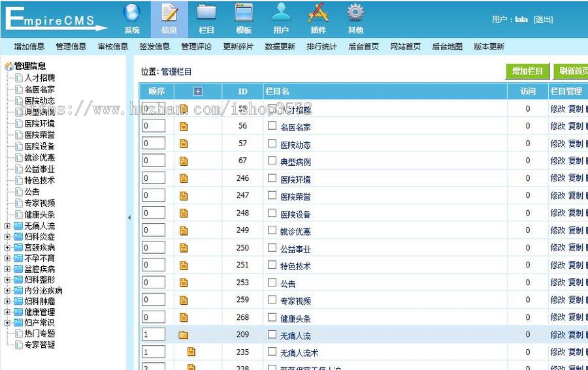Click the page icon in row 专家视频
This screenshot has height=370, width=588.
(x=184, y=300)
